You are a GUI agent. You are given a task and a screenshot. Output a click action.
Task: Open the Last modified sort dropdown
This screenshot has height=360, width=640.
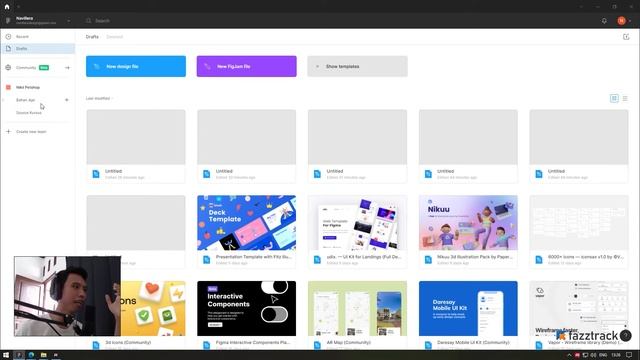100,98
